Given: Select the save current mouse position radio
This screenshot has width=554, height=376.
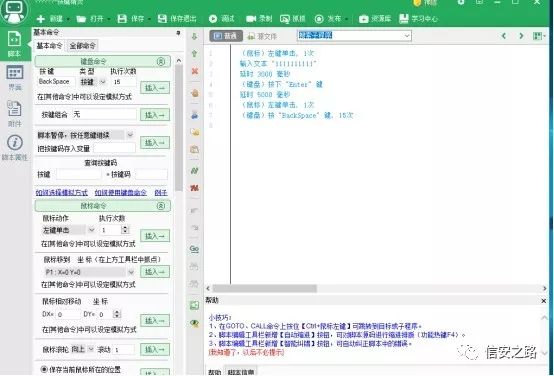Looking at the screenshot, I should [x=44, y=370].
